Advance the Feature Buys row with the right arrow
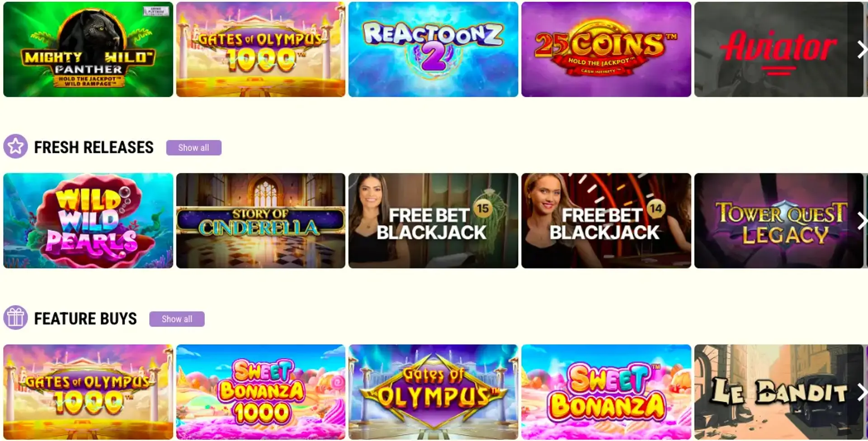This screenshot has width=868, height=441. (861, 392)
